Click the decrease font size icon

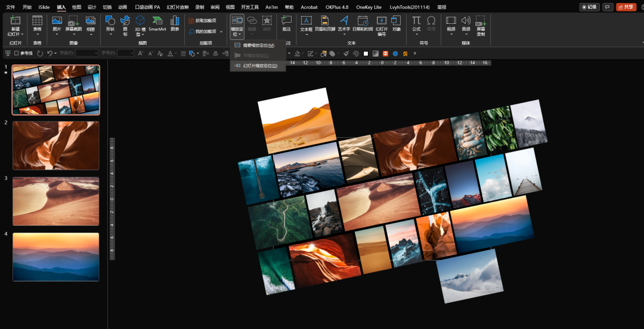(x=151, y=54)
